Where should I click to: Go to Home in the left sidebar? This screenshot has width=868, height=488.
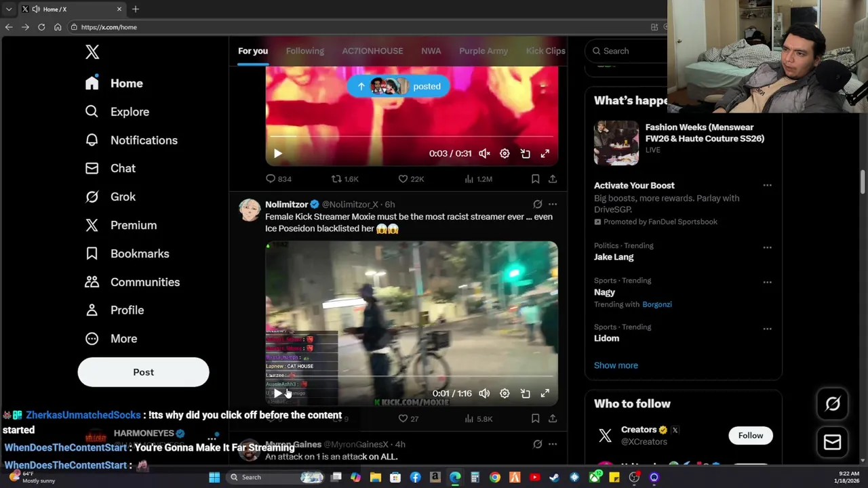pos(114,83)
